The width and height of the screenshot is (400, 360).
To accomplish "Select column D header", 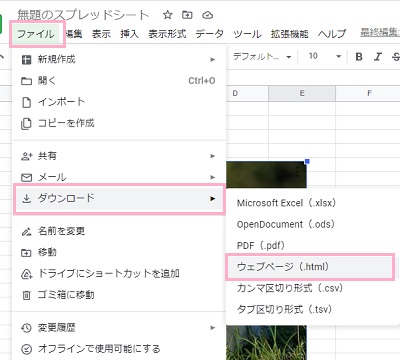I will tap(247, 93).
